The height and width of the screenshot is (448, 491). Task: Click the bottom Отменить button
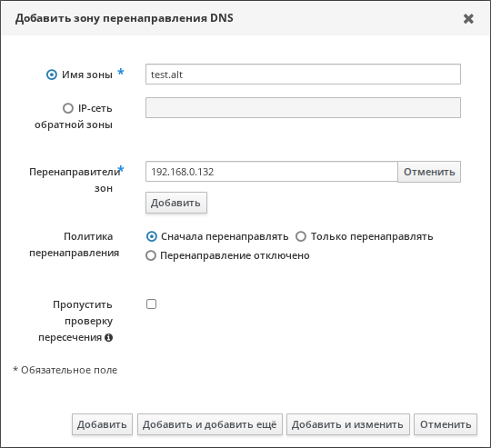pos(446,424)
